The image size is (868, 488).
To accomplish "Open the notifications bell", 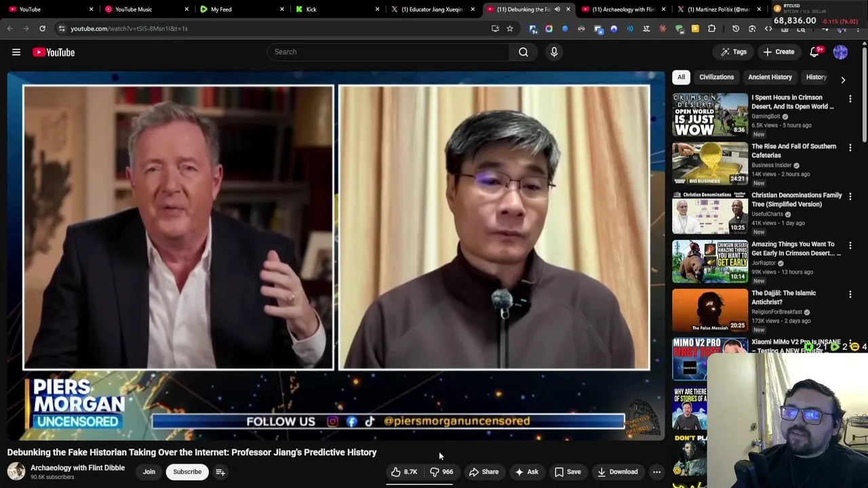I will click(815, 52).
